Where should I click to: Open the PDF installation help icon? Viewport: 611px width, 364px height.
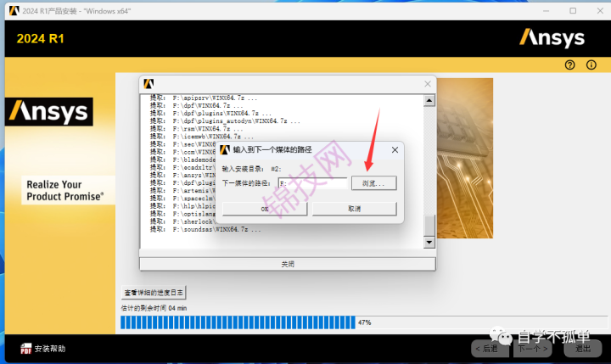pyautogui.click(x=25, y=349)
